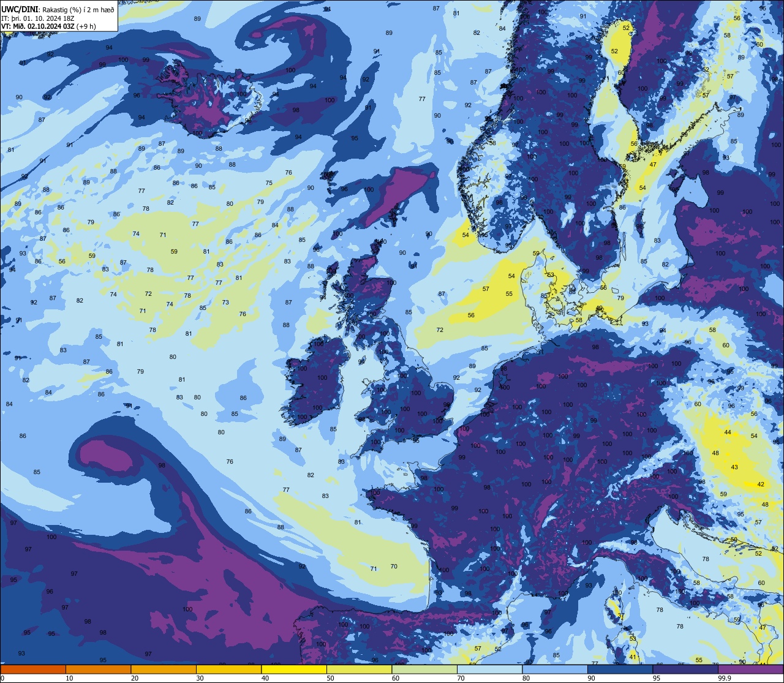Click the humidity value 73 over the Atlantic

coord(225,303)
